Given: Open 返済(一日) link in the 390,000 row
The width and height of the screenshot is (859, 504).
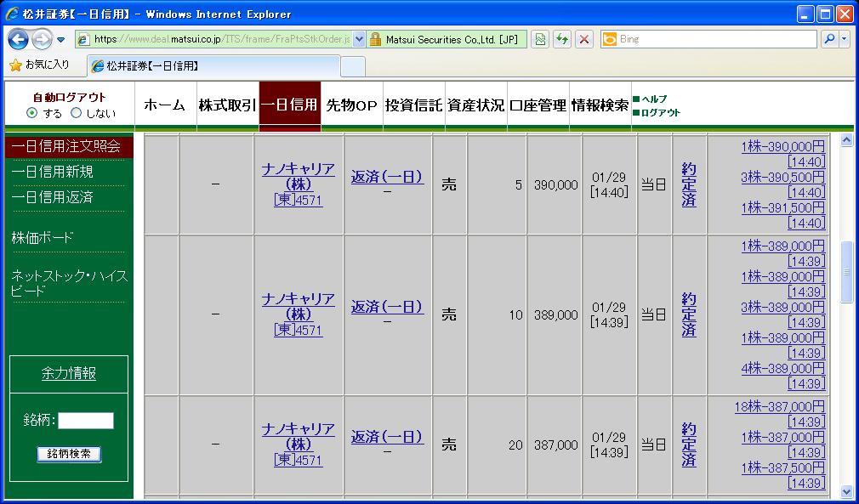Looking at the screenshot, I should click(387, 177).
